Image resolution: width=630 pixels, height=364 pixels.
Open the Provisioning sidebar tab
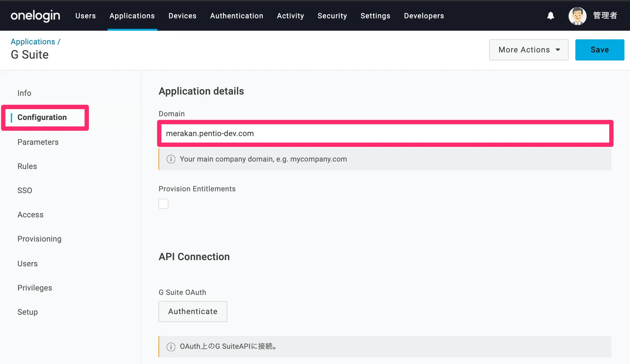39,239
